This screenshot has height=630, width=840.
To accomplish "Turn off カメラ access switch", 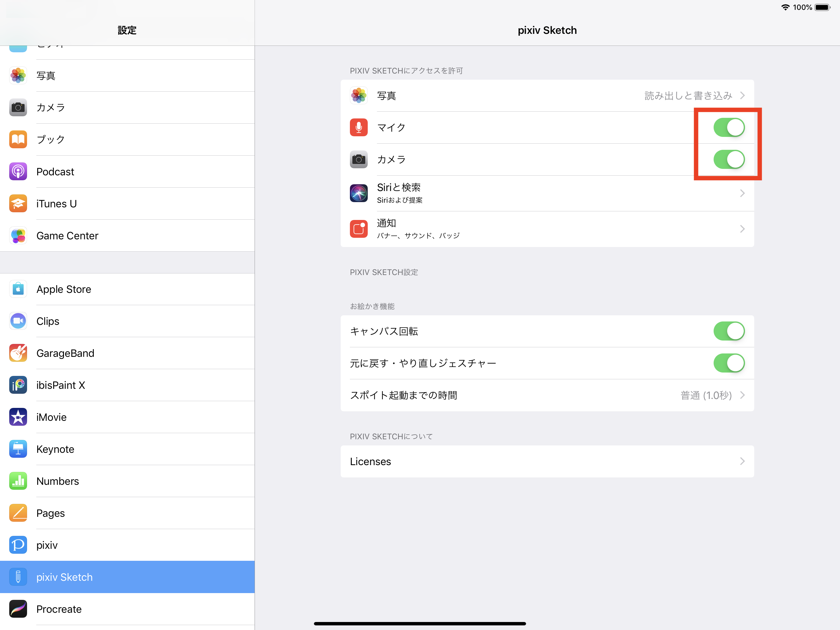I will click(x=729, y=159).
